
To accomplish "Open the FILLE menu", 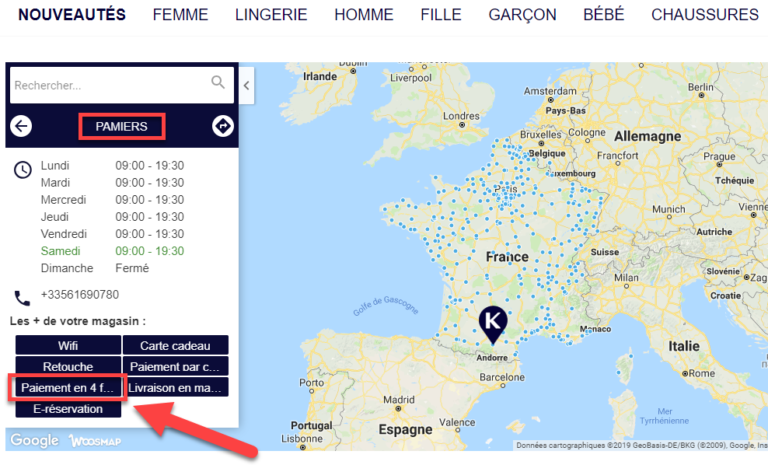I will 441,15.
